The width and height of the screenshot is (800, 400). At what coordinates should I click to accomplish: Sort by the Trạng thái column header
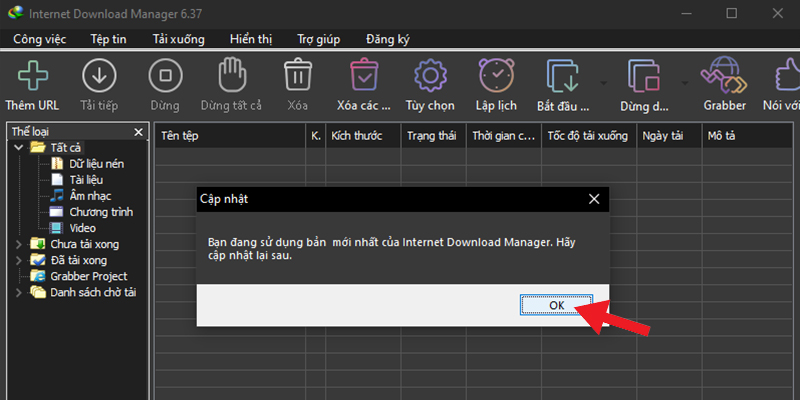pyautogui.click(x=433, y=136)
